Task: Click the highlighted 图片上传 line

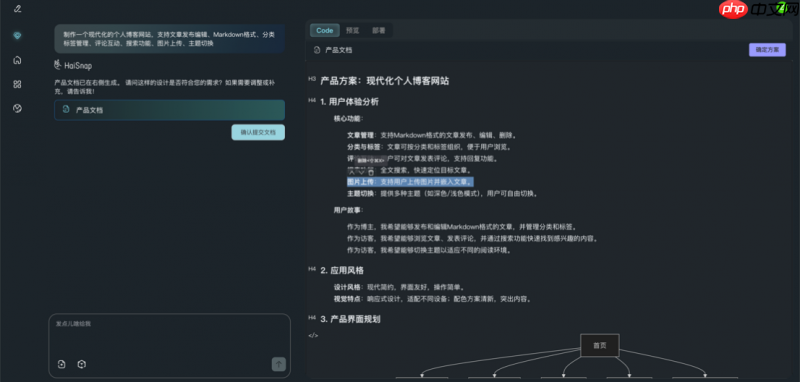Action: pos(410,182)
